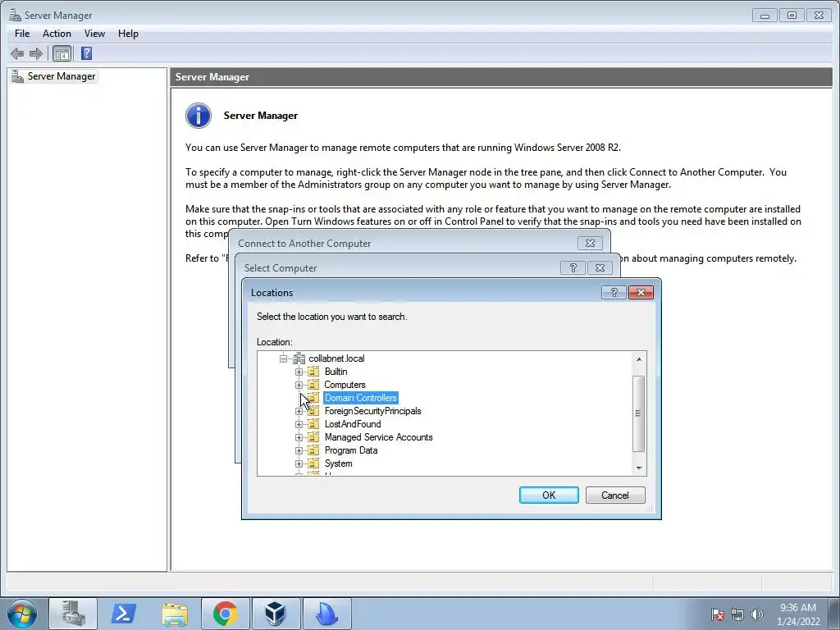The width and height of the screenshot is (840, 630).
Task: Expand the Builtin folder
Action: click(x=299, y=372)
